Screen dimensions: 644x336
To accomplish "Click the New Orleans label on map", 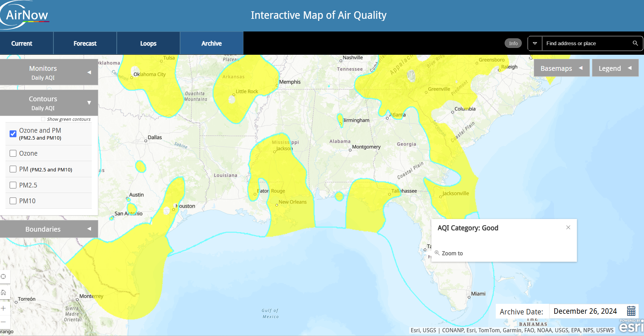I will [292, 202].
